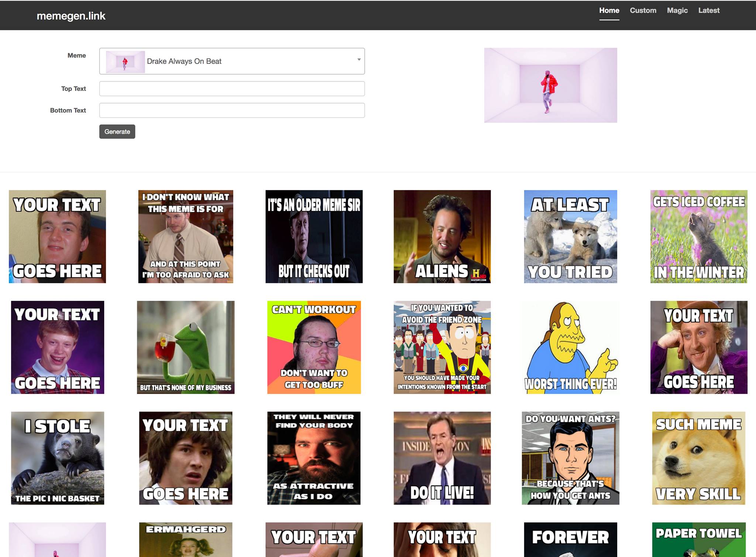Pick the Conspiracy Keanu meme thumbnail
The height and width of the screenshot is (557, 756).
tap(186, 458)
